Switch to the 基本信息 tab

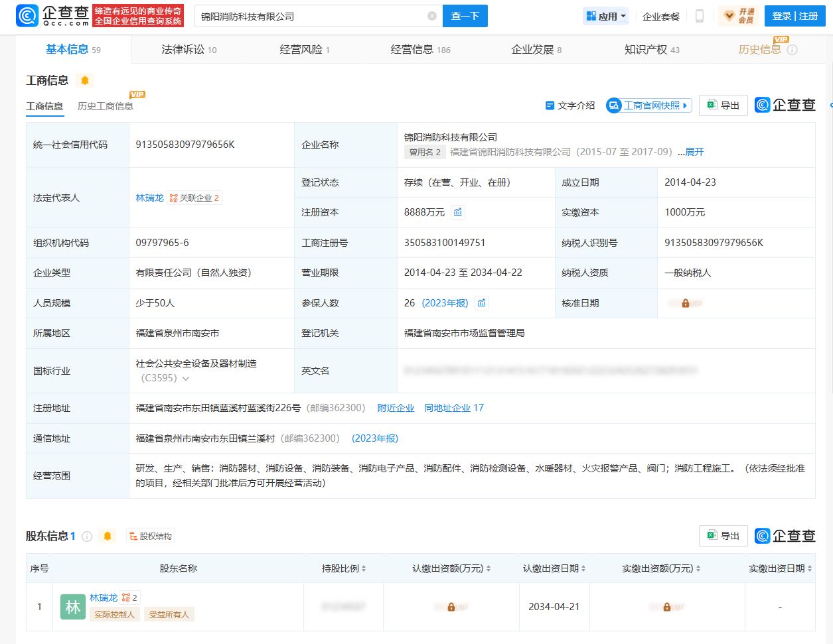point(73,49)
